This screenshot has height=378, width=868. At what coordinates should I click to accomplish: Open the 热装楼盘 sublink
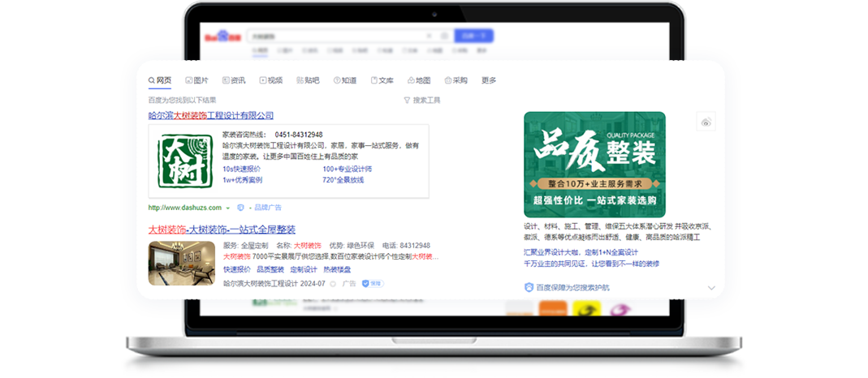(x=337, y=269)
